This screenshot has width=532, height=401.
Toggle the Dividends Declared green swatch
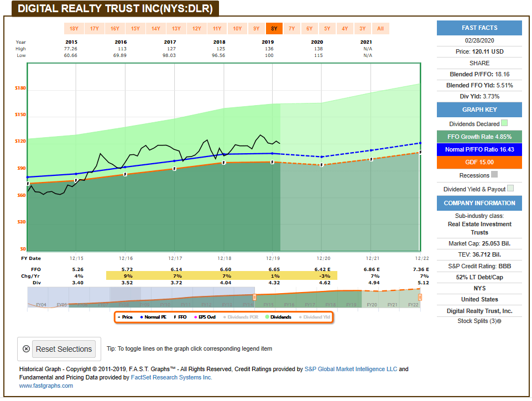coord(504,123)
